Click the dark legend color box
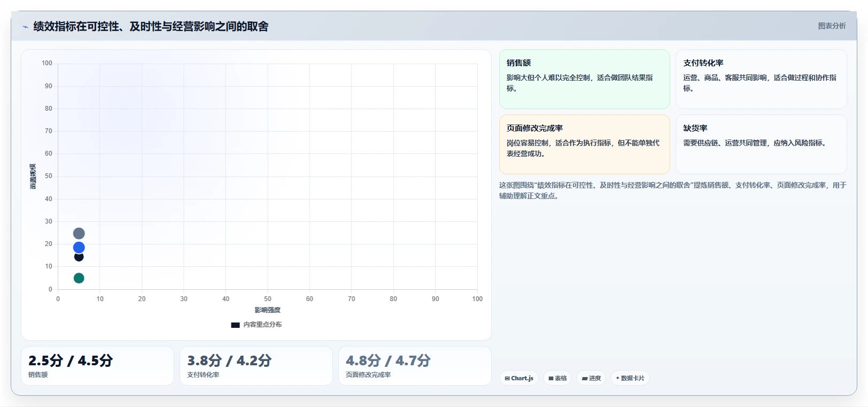The width and height of the screenshot is (868, 407). 235,325
